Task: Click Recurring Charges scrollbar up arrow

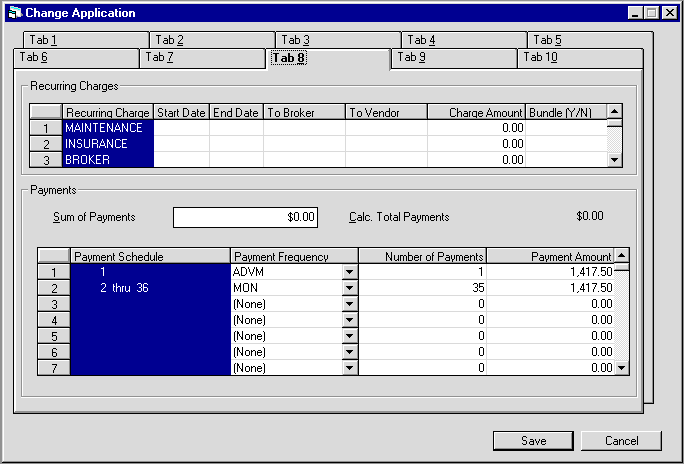Action: [x=614, y=111]
